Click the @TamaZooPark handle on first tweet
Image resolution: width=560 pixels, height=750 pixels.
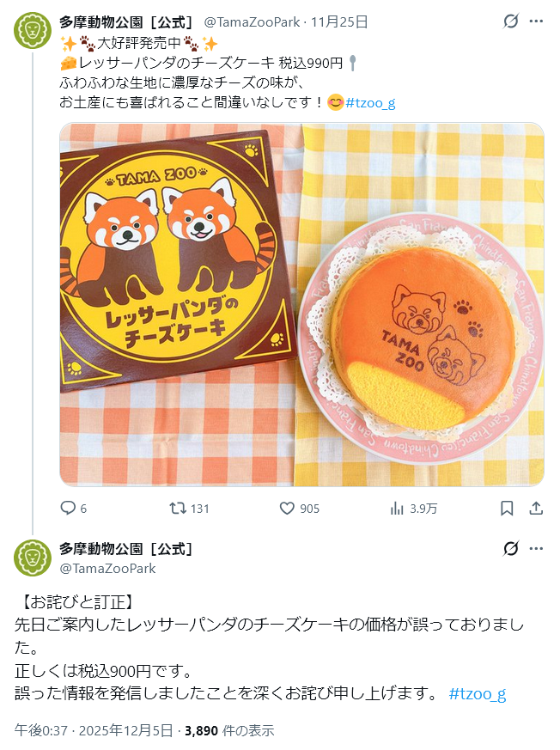(252, 22)
